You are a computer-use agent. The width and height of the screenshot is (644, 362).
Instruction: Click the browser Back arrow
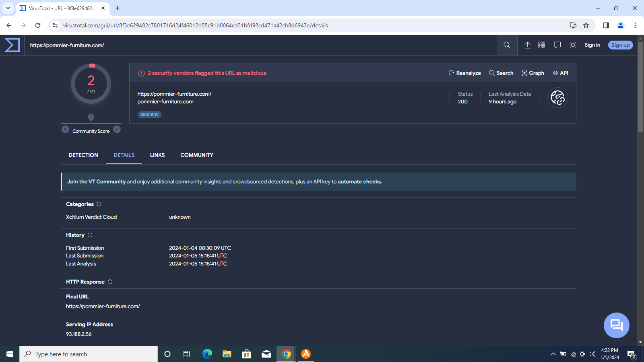coord(9,25)
